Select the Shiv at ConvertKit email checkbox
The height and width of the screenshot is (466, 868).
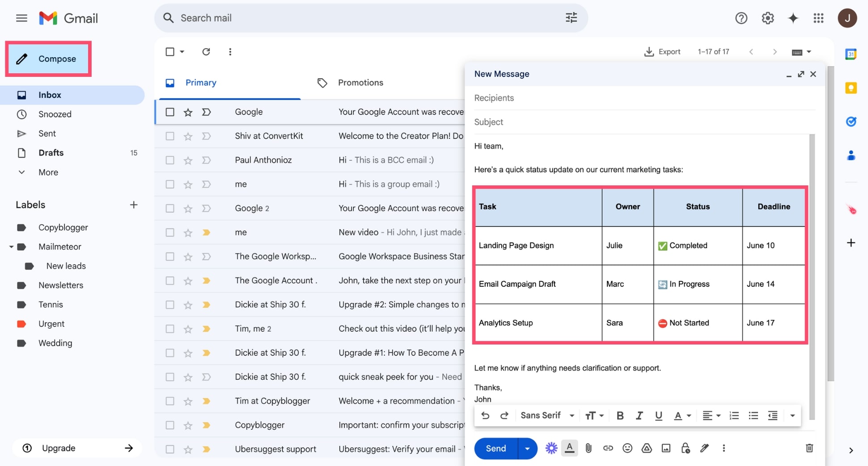click(x=170, y=136)
